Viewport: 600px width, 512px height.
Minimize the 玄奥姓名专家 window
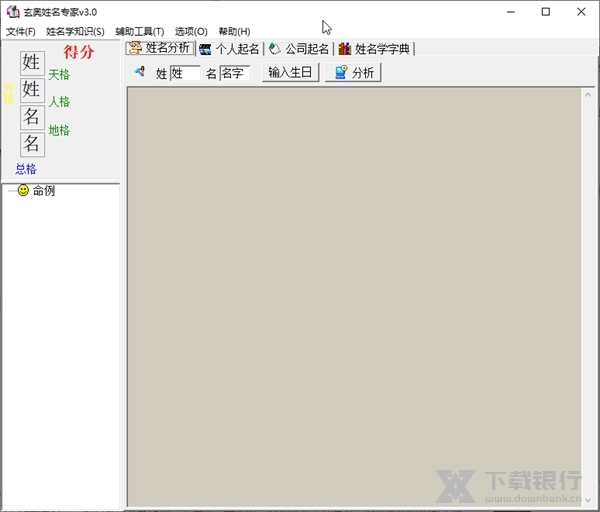coord(510,12)
